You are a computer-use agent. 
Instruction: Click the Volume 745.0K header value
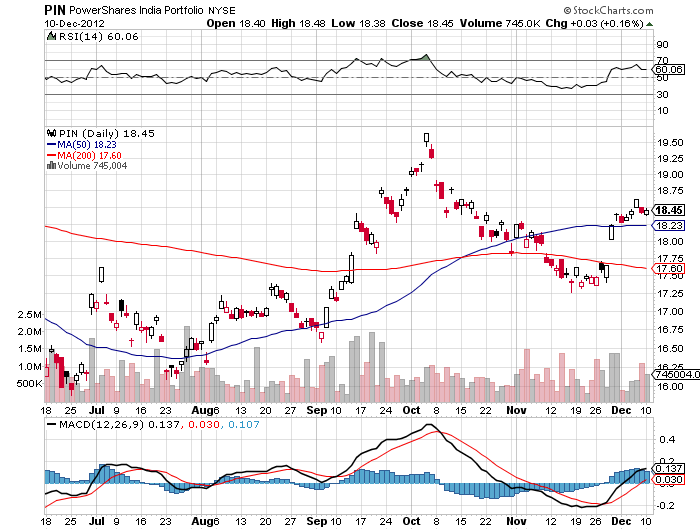[x=500, y=23]
